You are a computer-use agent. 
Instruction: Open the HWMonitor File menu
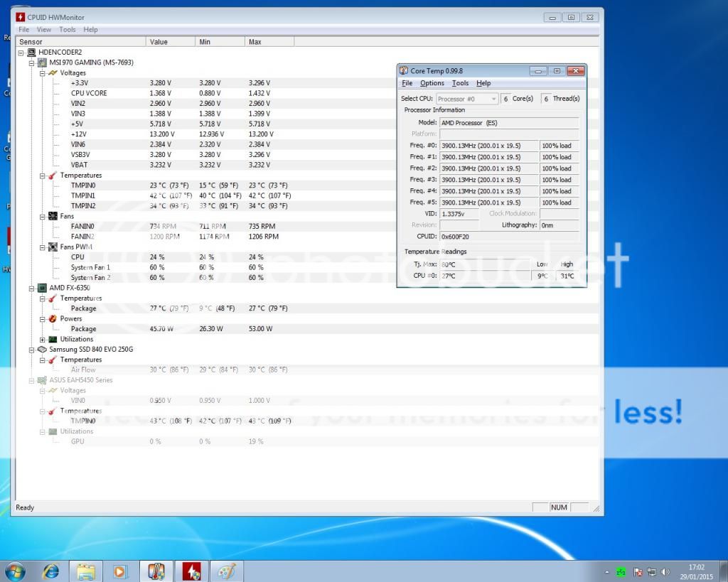23,30
